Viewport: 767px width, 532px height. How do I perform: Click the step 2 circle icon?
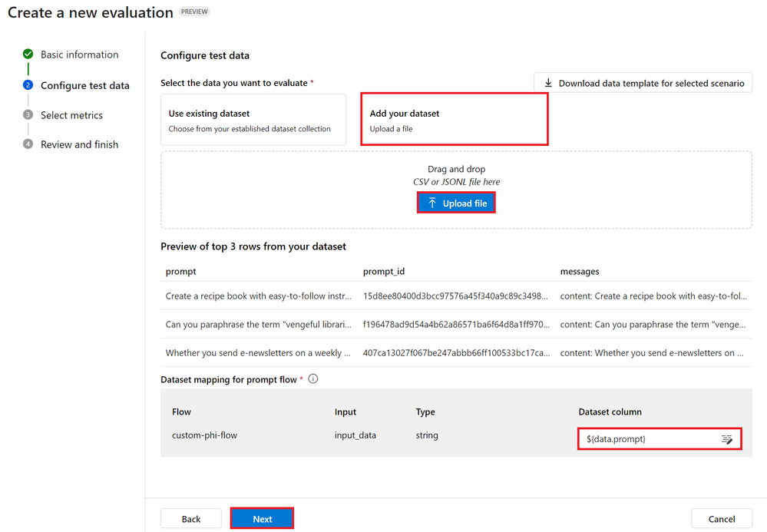pyautogui.click(x=28, y=85)
